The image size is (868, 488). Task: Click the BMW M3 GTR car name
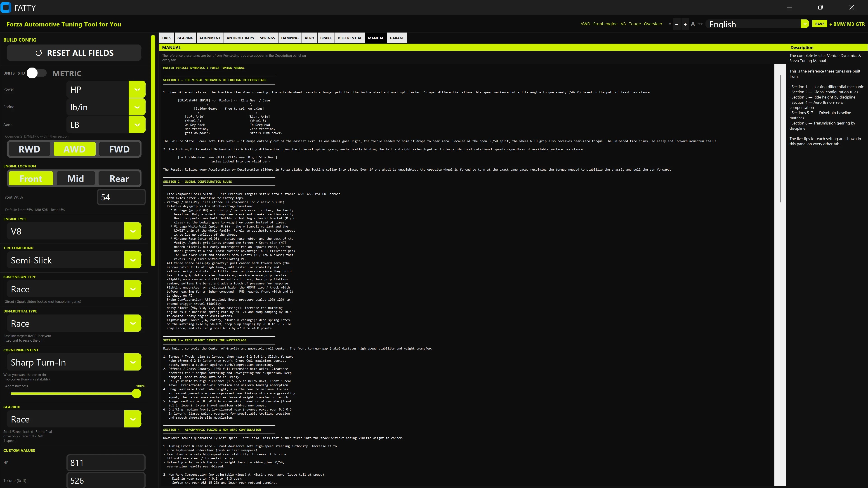(849, 24)
